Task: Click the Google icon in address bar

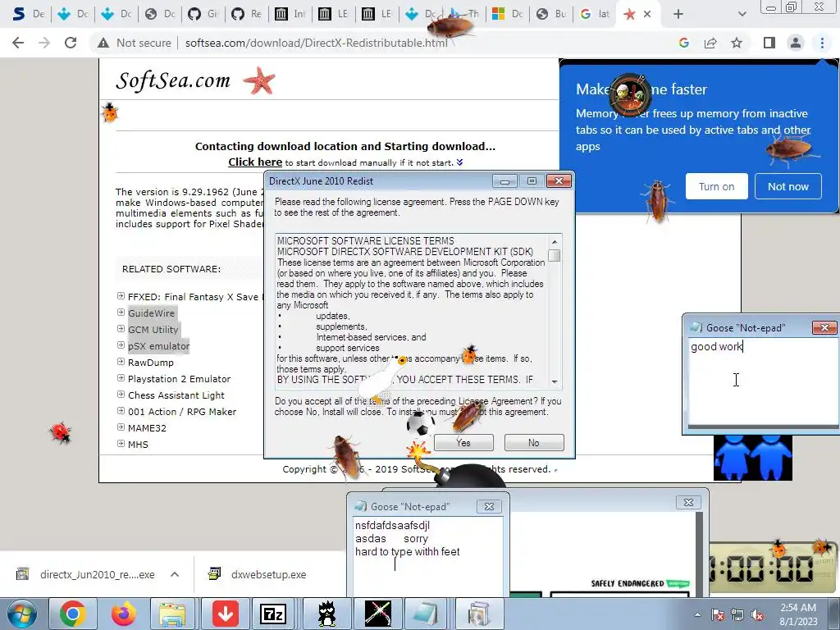Action: coord(683,43)
